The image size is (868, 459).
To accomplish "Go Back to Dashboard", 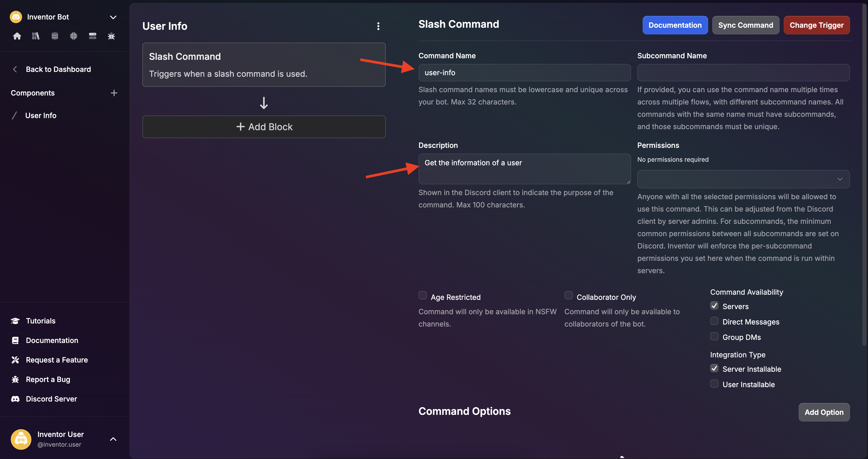I will click(58, 69).
